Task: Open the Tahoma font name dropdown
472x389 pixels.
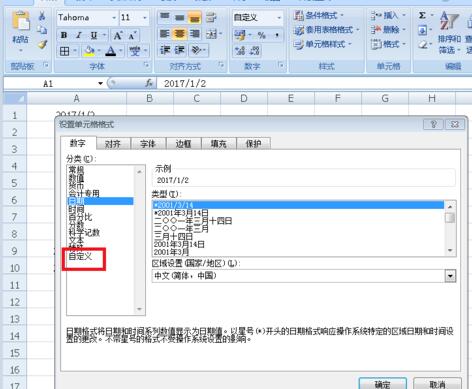Action: point(114,17)
